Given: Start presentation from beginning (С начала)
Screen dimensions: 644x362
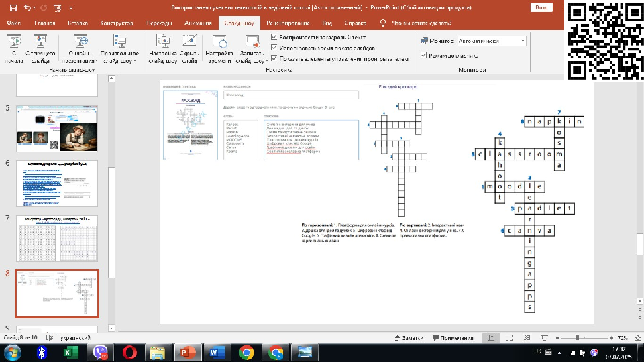Looking at the screenshot, I should click(14, 49).
